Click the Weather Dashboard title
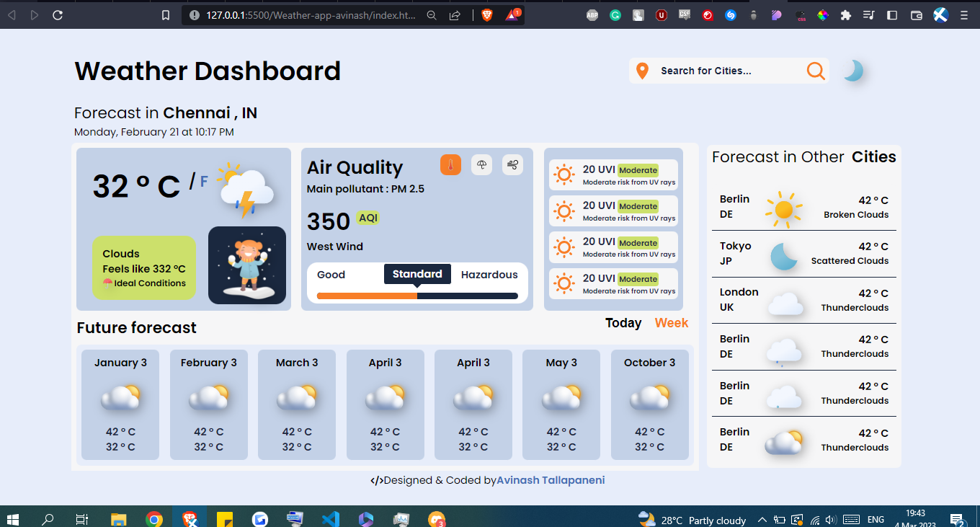 point(208,71)
